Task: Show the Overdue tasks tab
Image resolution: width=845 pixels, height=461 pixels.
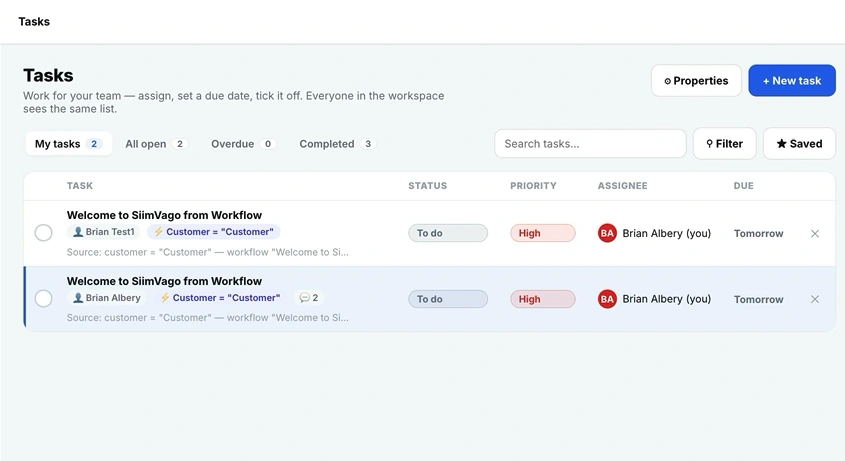Action: (x=243, y=144)
